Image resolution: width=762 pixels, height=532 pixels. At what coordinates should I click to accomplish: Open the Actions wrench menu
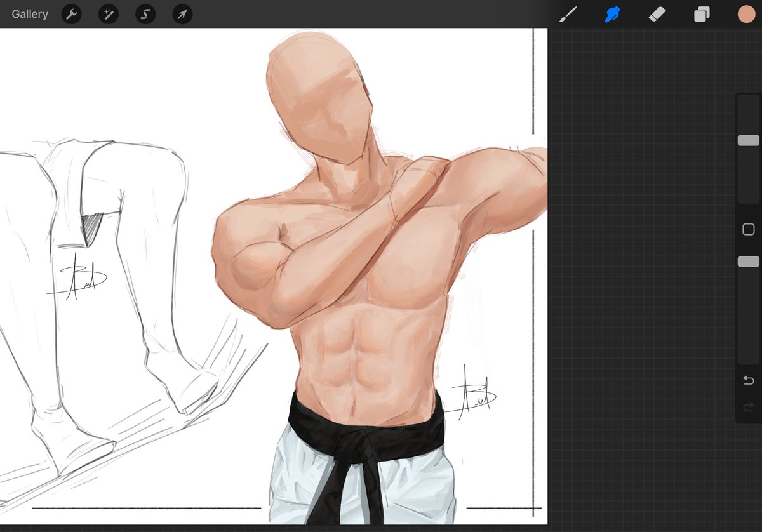click(x=71, y=14)
